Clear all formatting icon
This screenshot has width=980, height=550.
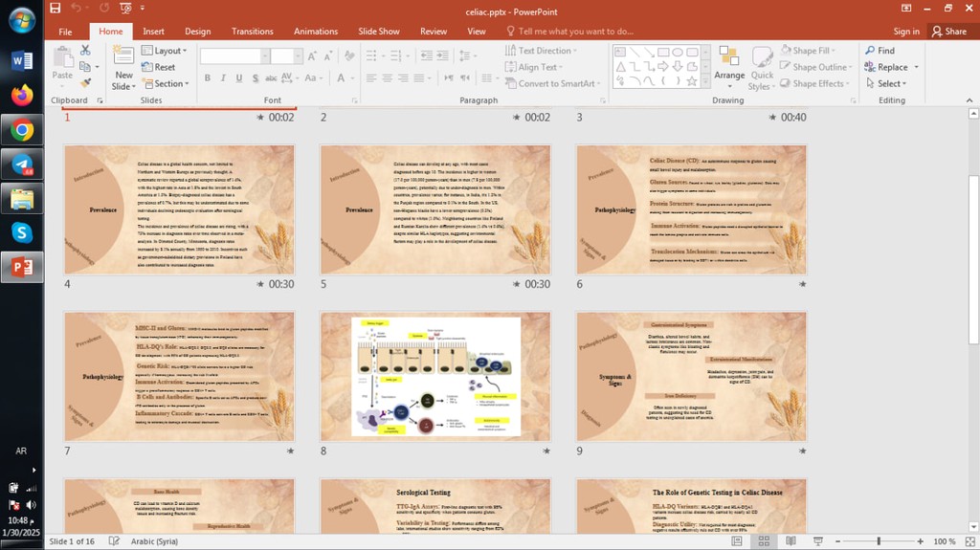pos(349,56)
